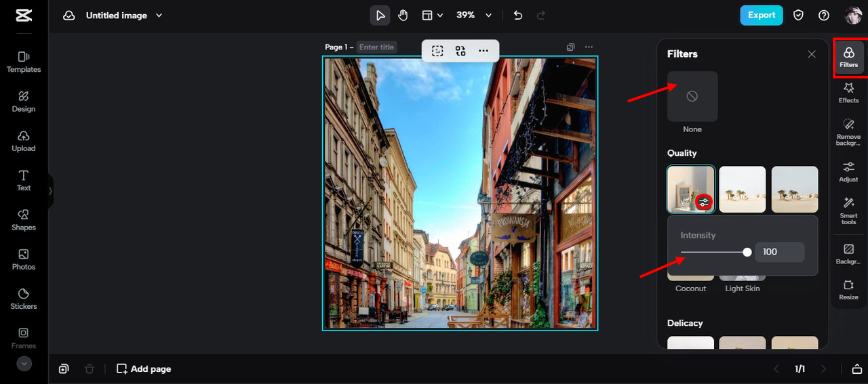Open the Resize tool
This screenshot has height=384, width=868.
coord(848,290)
